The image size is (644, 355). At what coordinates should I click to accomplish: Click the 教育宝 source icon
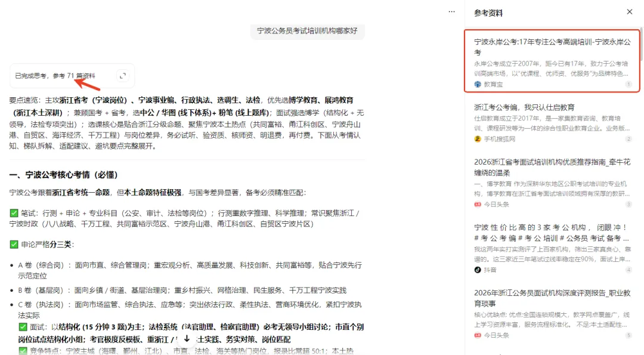click(x=477, y=84)
